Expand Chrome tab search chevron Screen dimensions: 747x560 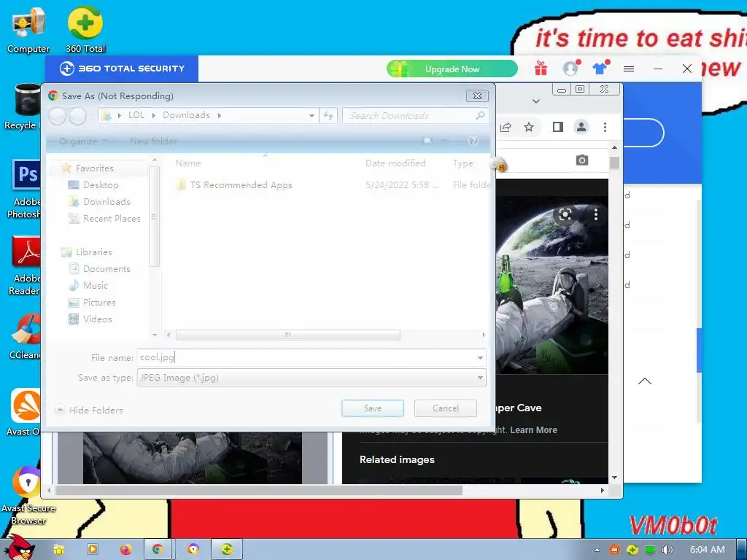[x=536, y=101]
